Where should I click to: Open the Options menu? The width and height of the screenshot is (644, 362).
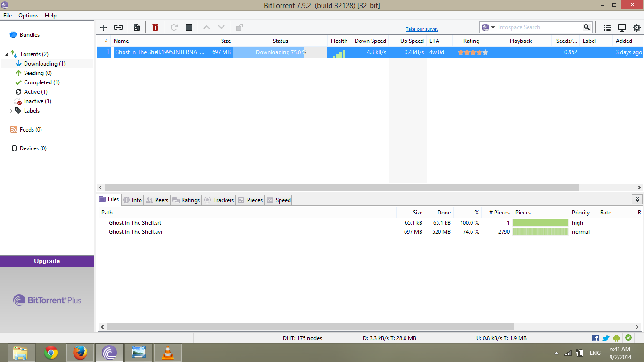[x=28, y=16]
